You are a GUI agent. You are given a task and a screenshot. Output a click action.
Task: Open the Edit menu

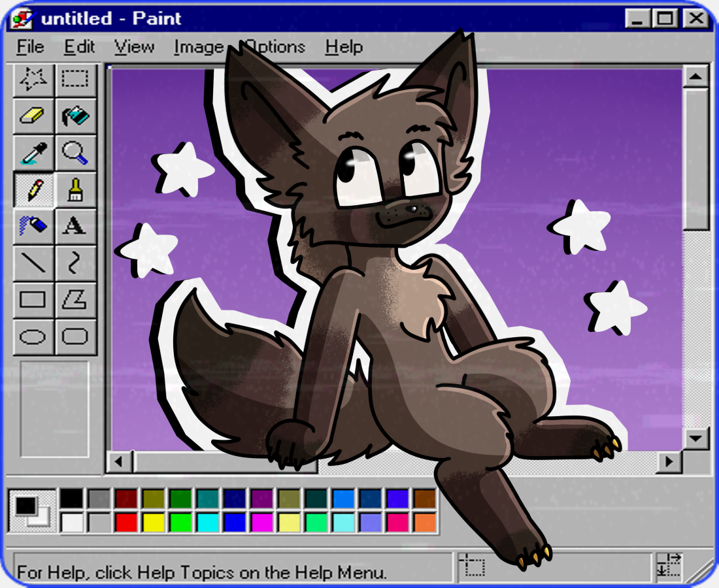point(79,47)
